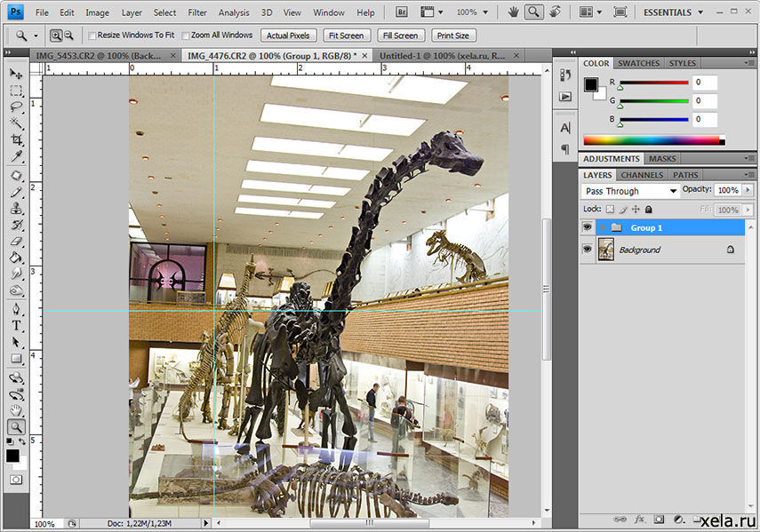Viewport: 760px width, 532px height.
Task: Open the Character panel icon
Action: tap(565, 128)
